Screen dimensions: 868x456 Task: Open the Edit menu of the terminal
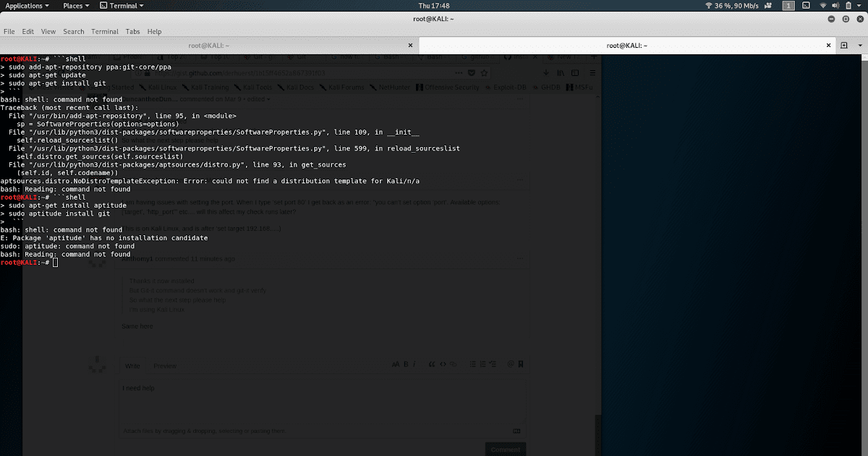(27, 32)
